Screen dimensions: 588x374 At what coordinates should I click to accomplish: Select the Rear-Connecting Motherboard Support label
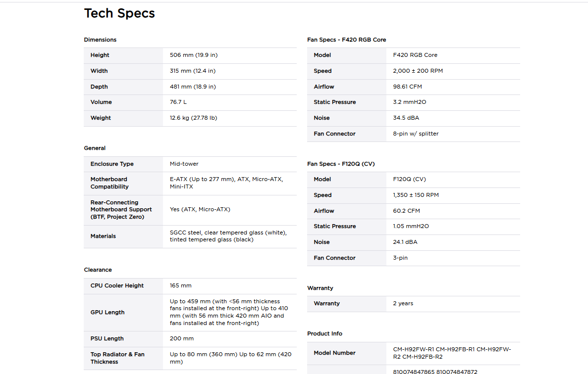121,210
